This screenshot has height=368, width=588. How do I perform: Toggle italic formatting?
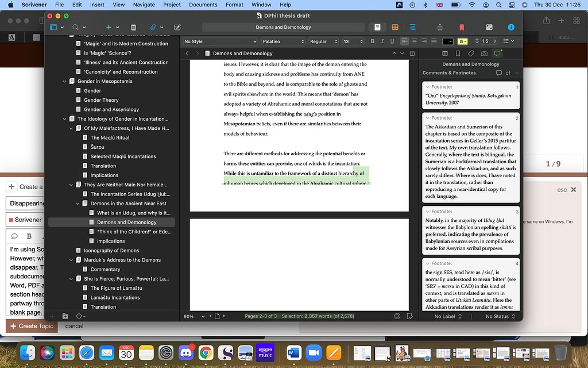click(382, 41)
